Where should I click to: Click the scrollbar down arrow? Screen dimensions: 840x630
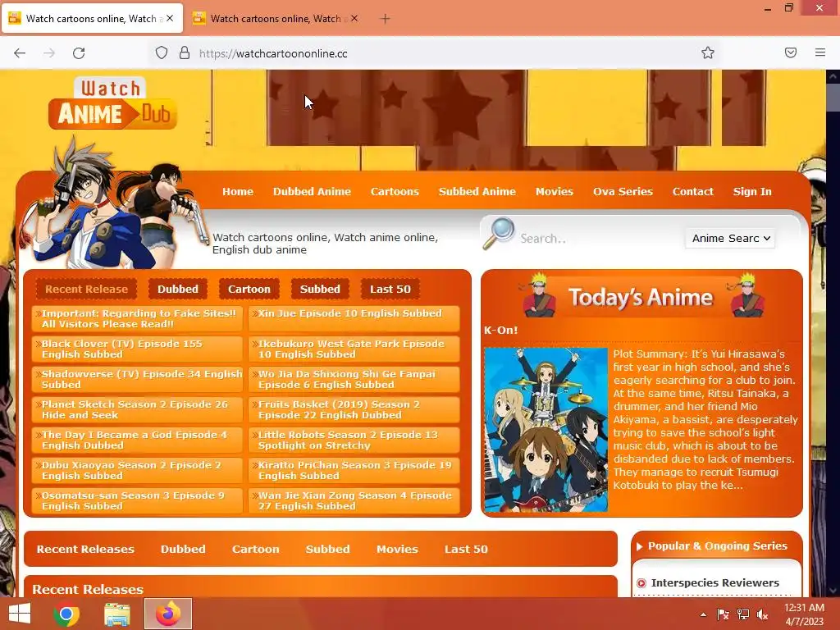click(833, 591)
